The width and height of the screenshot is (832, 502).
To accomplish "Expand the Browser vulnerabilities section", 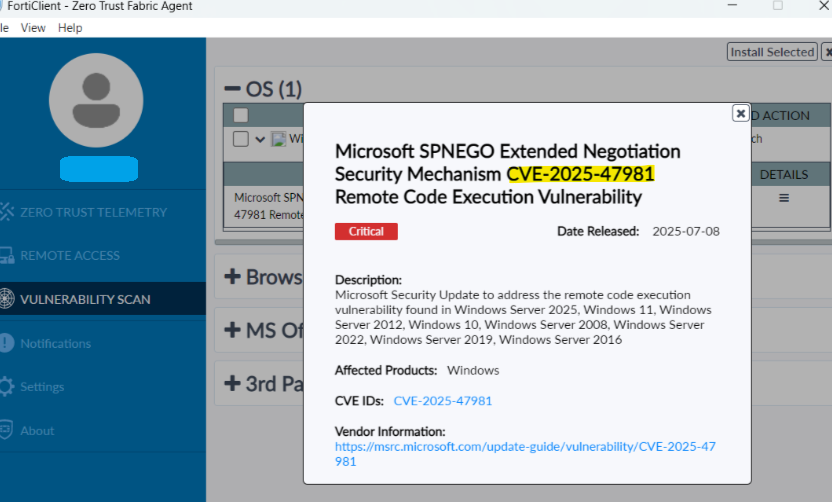I will (232, 276).
